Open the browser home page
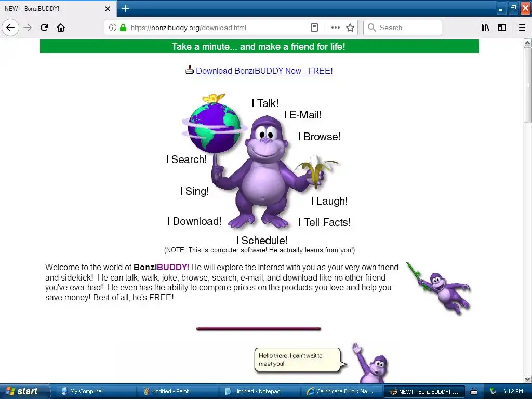Image resolution: width=532 pixels, height=399 pixels. tap(61, 28)
